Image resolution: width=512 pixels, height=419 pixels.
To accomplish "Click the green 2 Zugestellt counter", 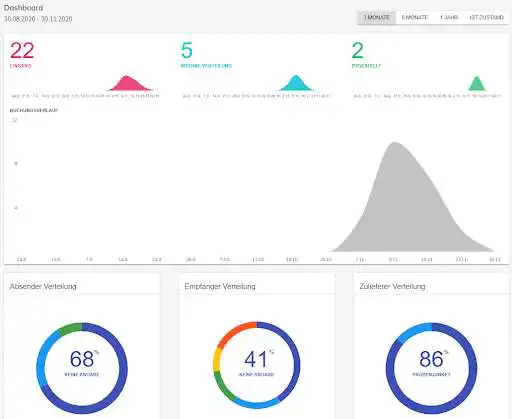I will pos(358,50).
